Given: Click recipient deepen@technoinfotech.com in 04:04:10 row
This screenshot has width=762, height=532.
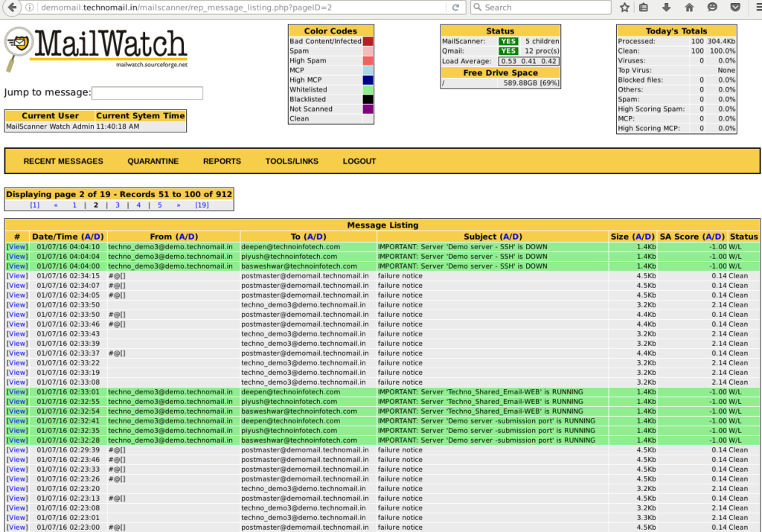Looking at the screenshot, I should pos(291,247).
